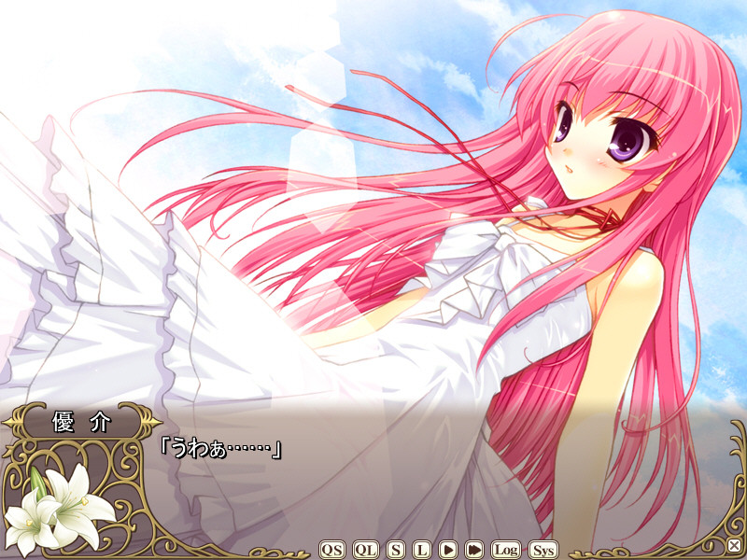Hide the message window with X button
Screen dimensions: 747x560
tap(734, 545)
